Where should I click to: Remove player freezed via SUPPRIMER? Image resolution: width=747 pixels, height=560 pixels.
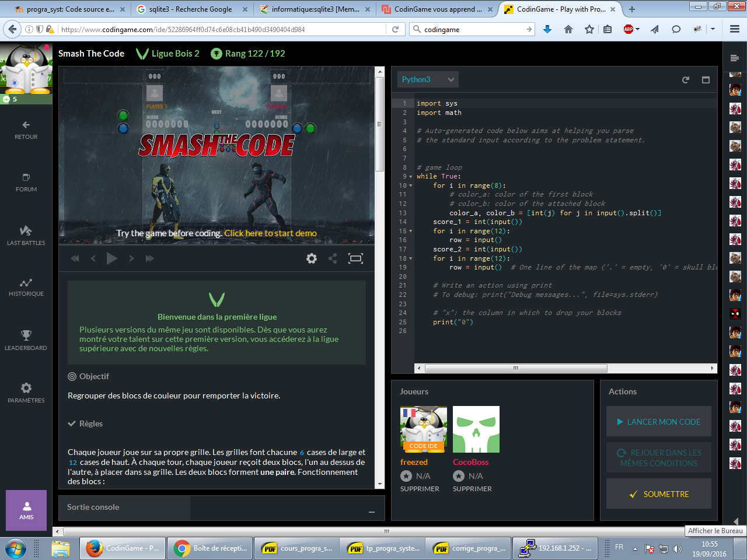pos(420,489)
